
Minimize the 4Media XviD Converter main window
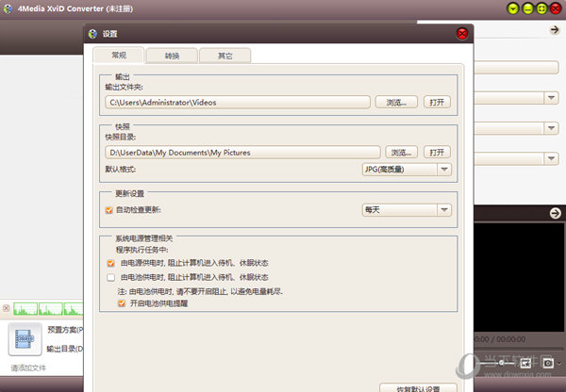(x=527, y=8)
